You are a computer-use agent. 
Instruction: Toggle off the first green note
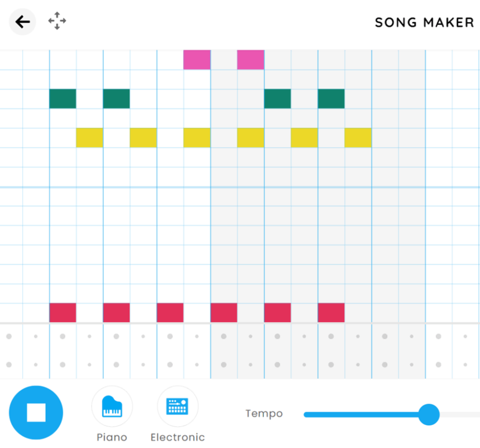(x=63, y=99)
